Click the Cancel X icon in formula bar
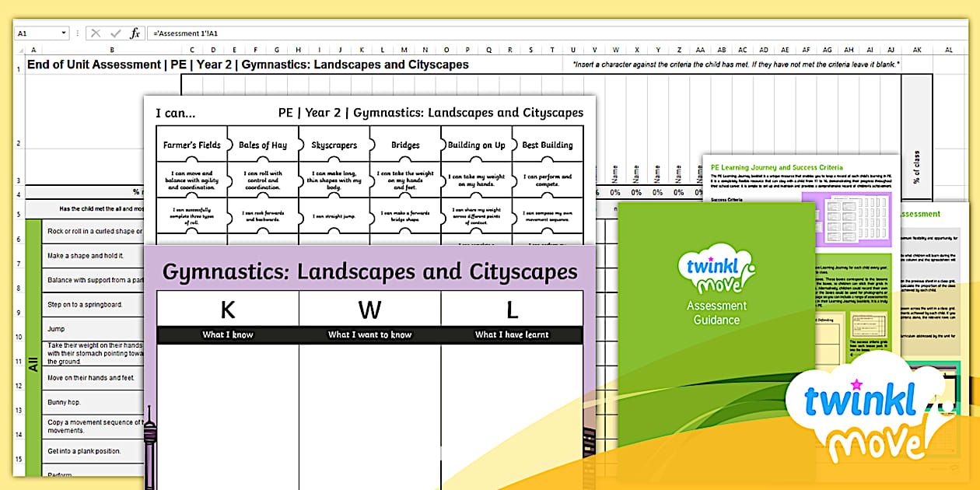This screenshot has height=490, width=980. pyautogui.click(x=96, y=33)
